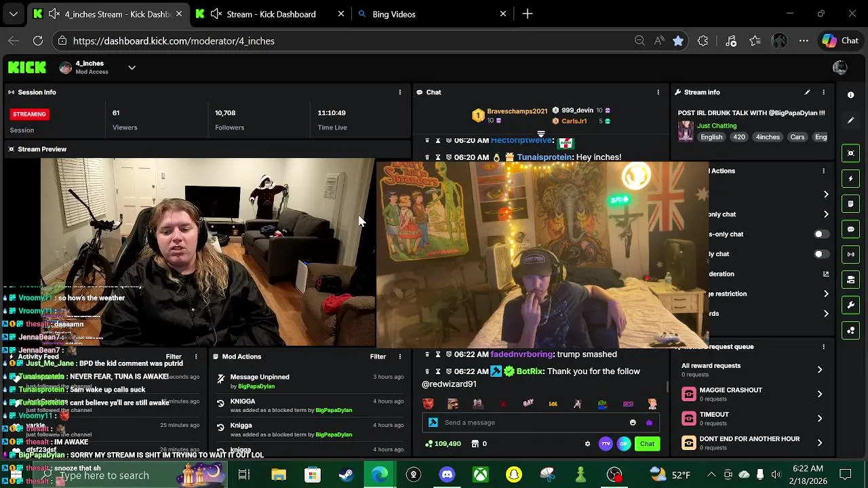
Task: Click the chat bubble icon in right sidebar
Action: pyautogui.click(x=851, y=229)
